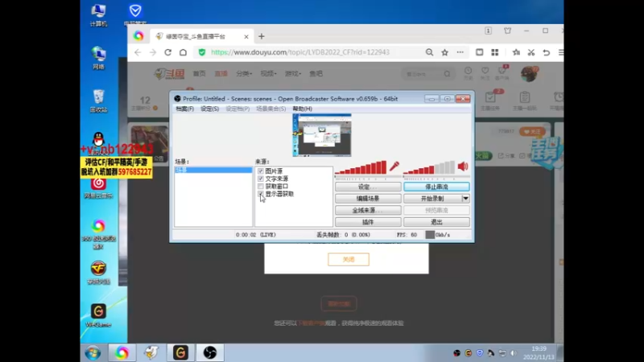The width and height of the screenshot is (644, 362).
Task: Click the OBS icon in the taskbar
Action: click(x=210, y=352)
